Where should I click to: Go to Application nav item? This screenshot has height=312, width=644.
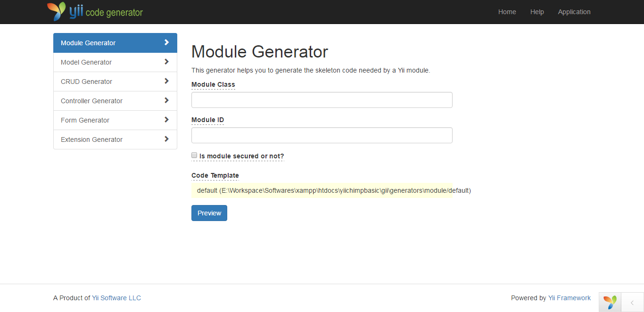[x=574, y=12]
